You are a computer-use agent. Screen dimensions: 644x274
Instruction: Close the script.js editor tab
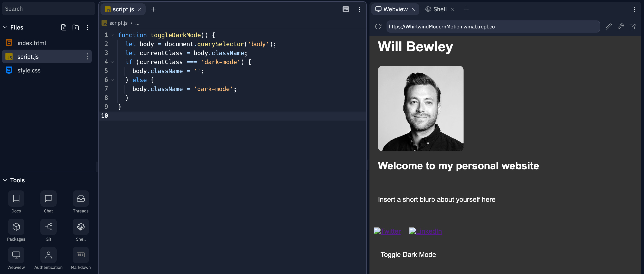140,9
